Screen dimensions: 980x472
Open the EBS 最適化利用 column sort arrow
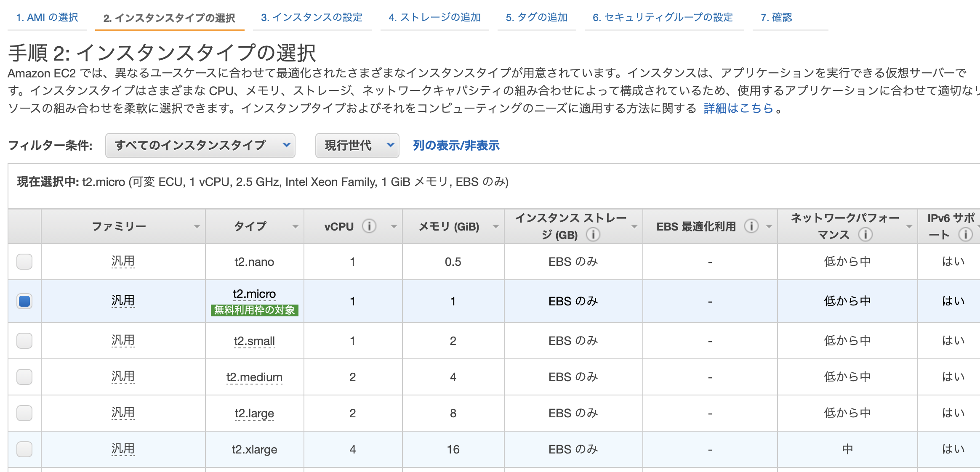point(769,227)
